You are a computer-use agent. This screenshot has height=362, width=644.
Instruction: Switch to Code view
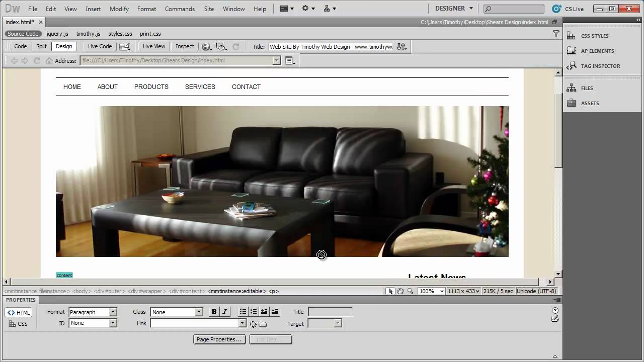coord(21,46)
